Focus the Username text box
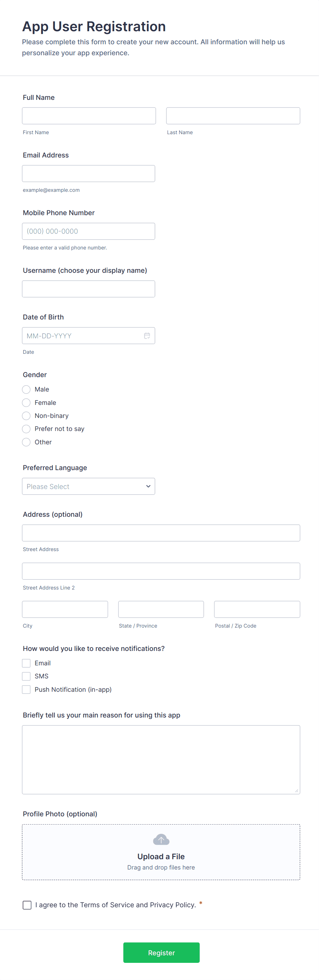This screenshot has height=980, width=319. pos(88,289)
